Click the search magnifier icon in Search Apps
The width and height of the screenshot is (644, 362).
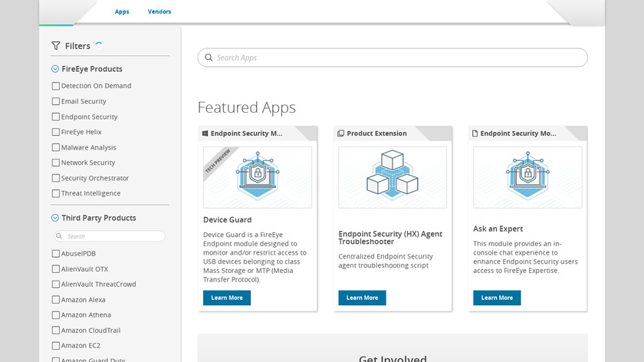pos(208,58)
